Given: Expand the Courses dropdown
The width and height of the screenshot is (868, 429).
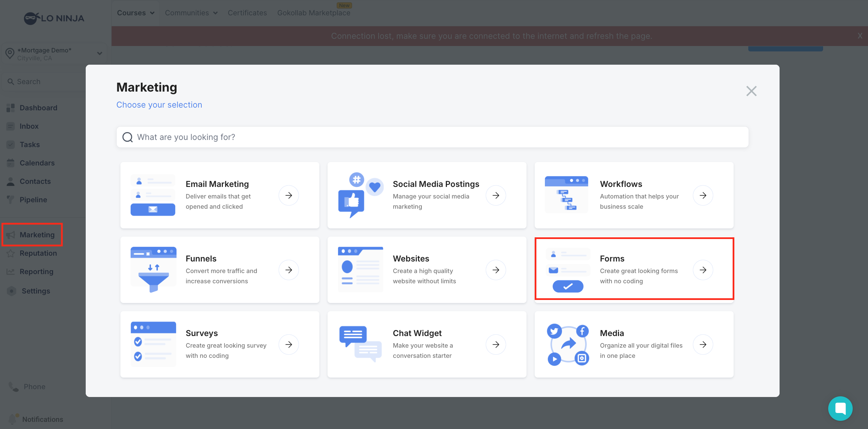Looking at the screenshot, I should [x=136, y=13].
